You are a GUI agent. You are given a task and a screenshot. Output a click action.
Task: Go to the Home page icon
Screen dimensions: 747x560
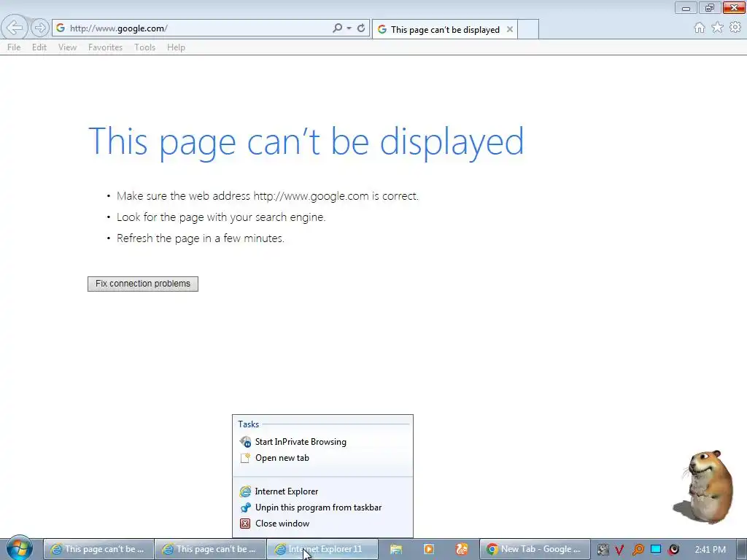(x=700, y=28)
